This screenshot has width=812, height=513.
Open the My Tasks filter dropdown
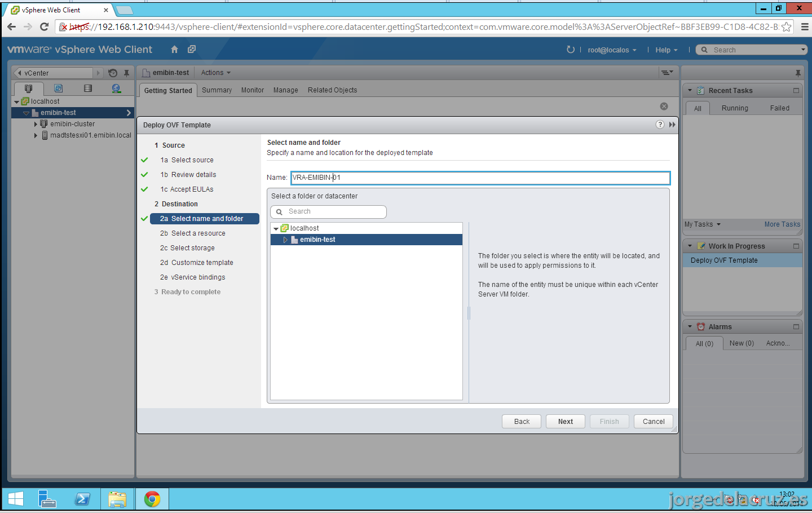[703, 224]
